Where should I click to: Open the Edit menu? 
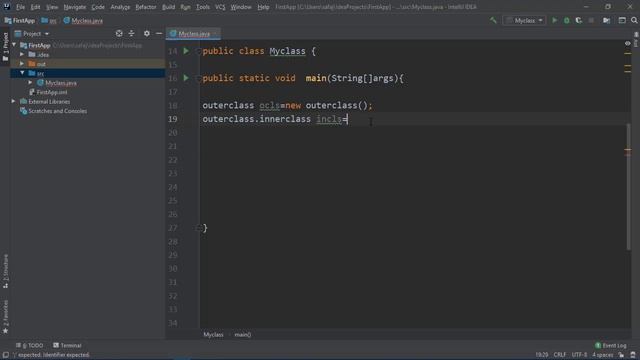(x=36, y=7)
